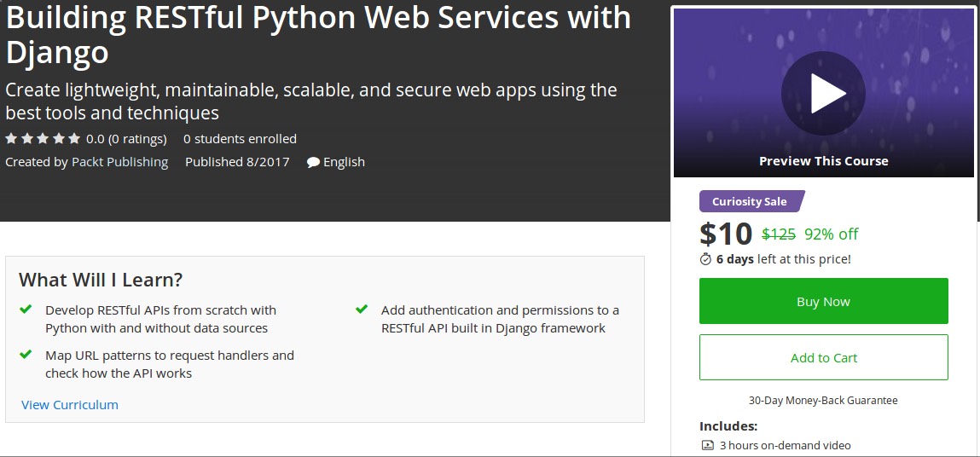Click the Curiosity Sale badge
Viewport: 980px width, 457px height.
750,202
